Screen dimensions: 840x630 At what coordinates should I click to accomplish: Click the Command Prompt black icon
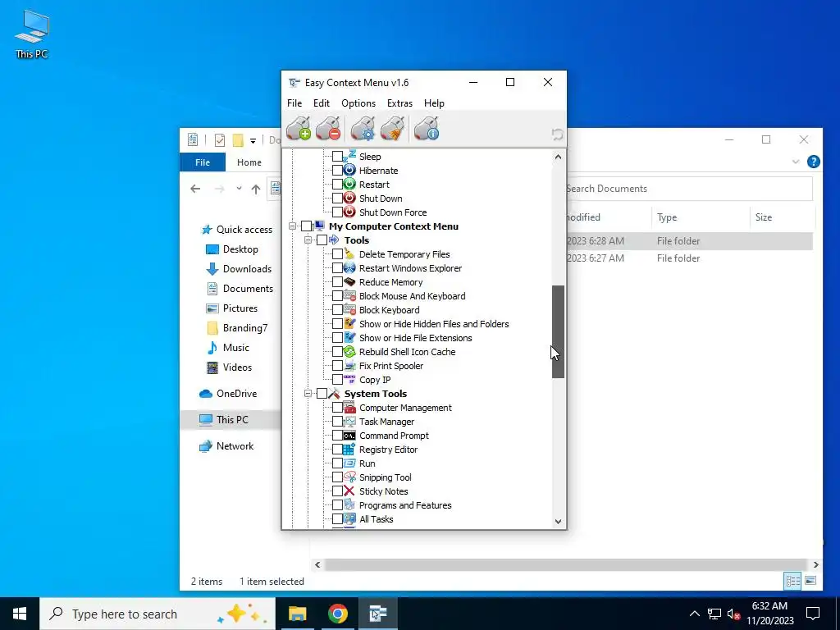349,435
